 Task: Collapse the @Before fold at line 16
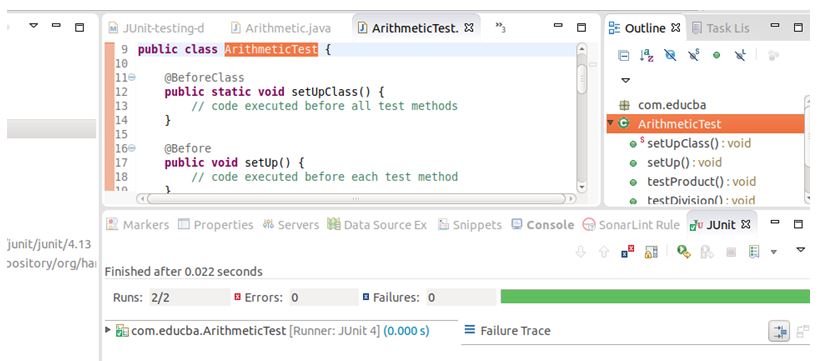132,148
